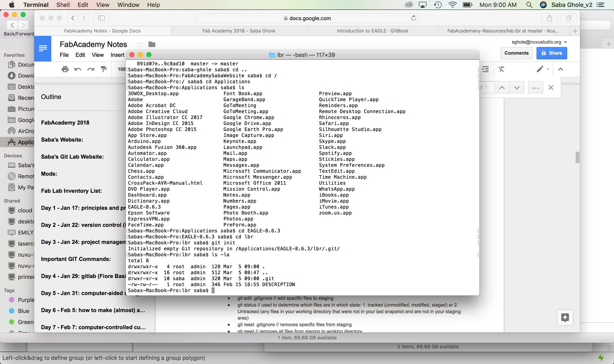Open the Docs File menu
614x364 pixels.
coord(64,55)
